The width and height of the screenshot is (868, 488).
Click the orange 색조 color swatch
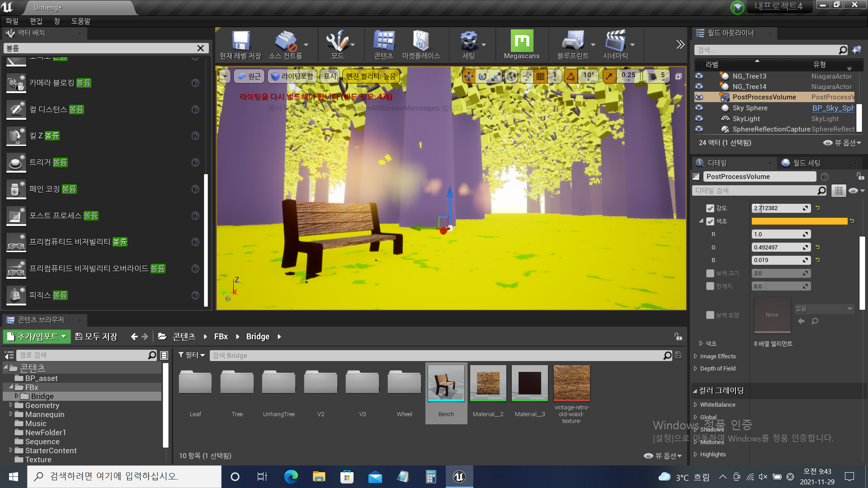click(x=799, y=221)
